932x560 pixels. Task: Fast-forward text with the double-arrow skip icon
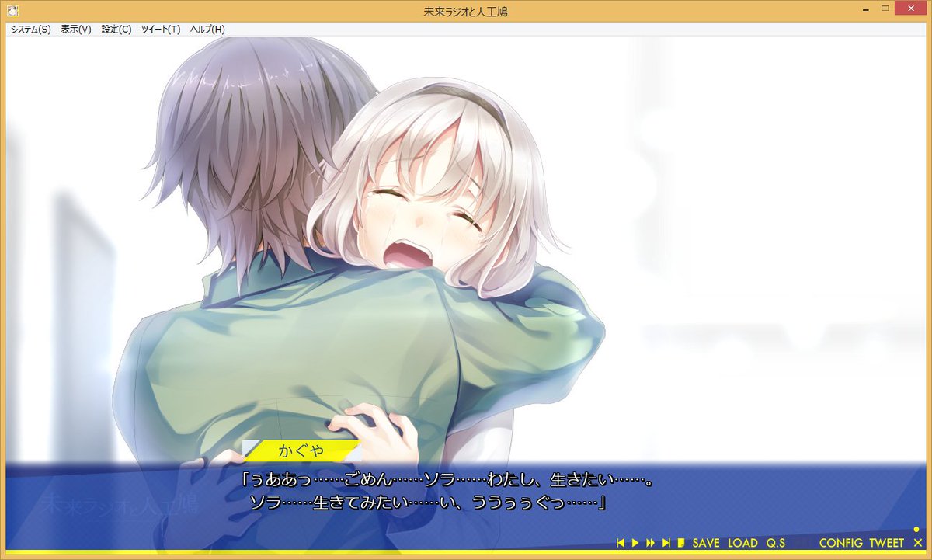tap(650, 543)
